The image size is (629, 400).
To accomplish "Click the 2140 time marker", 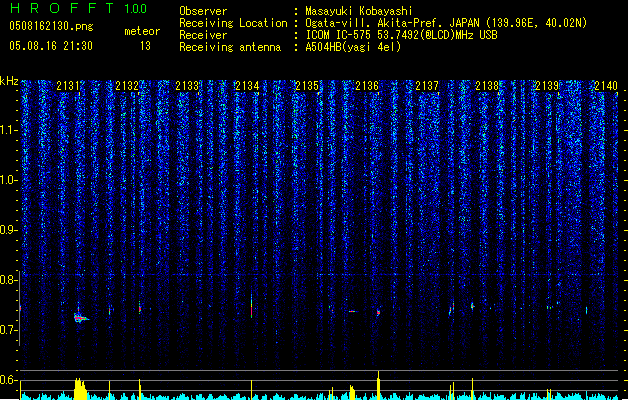I will point(606,85).
